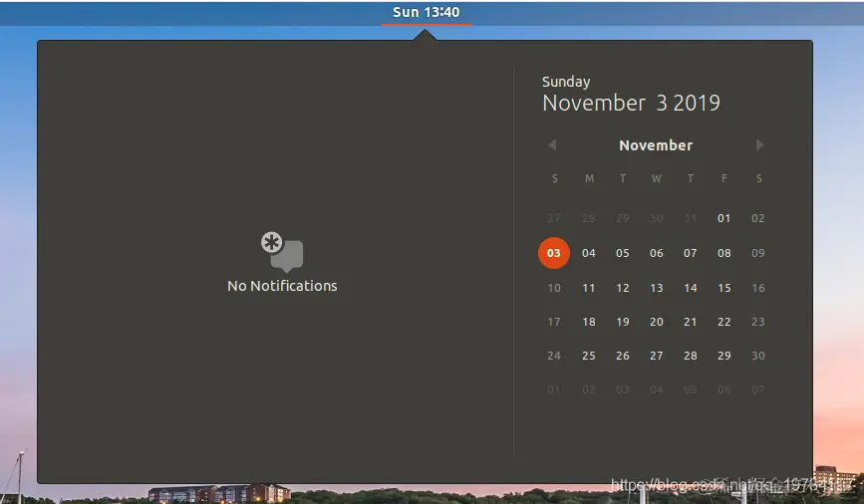Click the 'M' Monday weekday header
The height and width of the screenshot is (504, 864).
pos(589,178)
